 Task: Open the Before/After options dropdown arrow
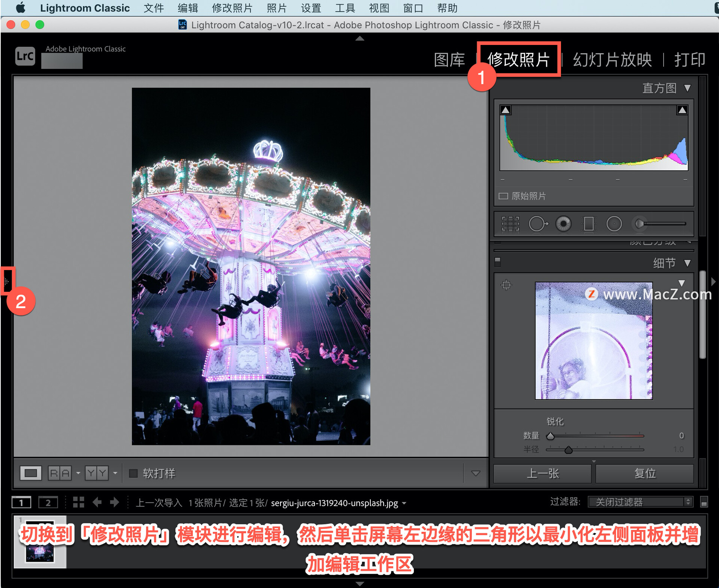tap(115, 473)
